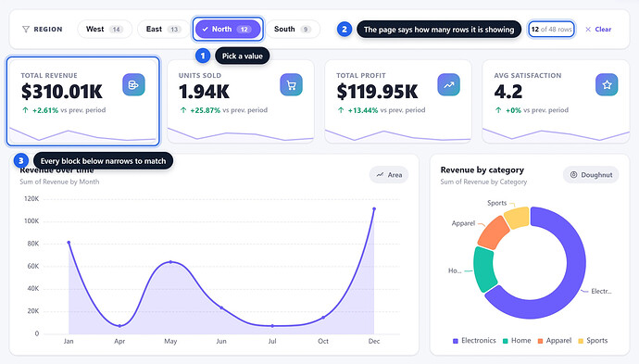Screen dimensions: 639x364
Task: Click the Dec x-axis label
Action: tap(374, 341)
